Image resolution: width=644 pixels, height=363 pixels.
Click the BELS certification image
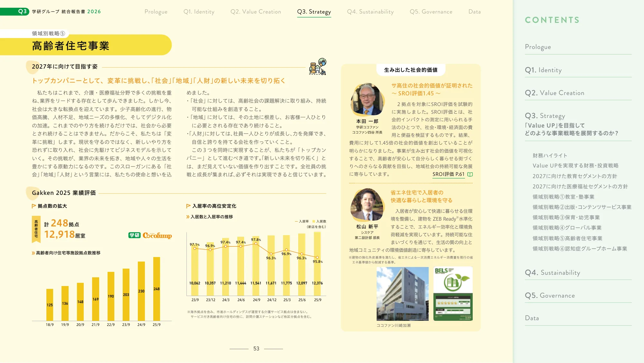click(x=453, y=294)
